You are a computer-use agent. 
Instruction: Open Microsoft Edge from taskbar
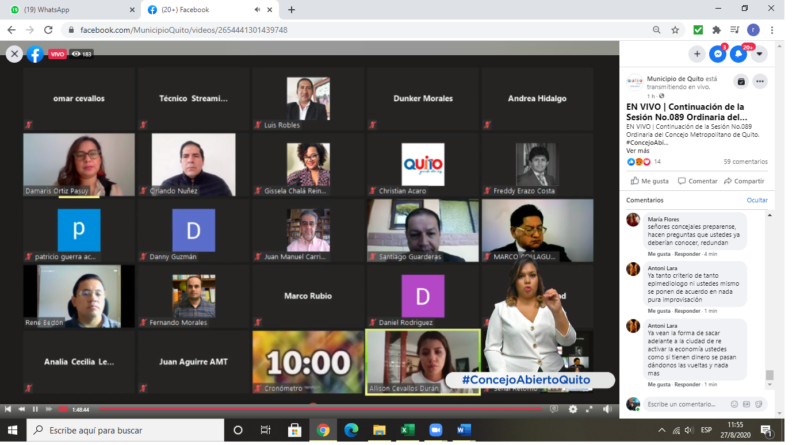(x=351, y=430)
